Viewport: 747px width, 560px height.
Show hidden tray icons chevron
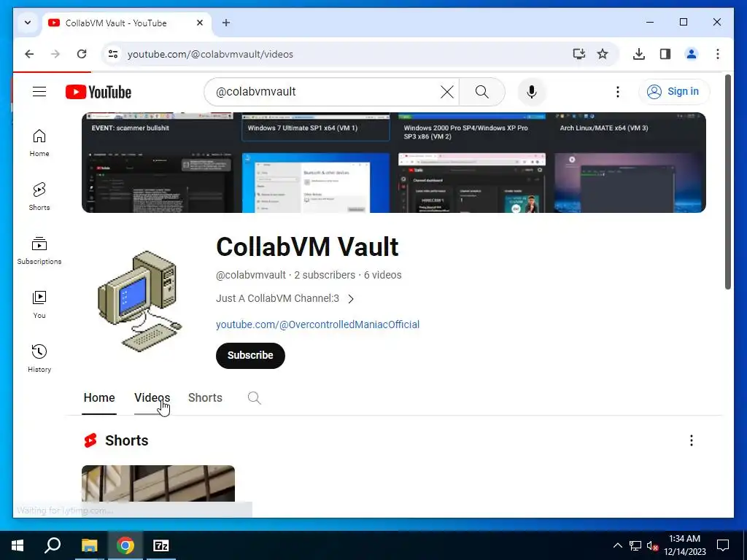tap(617, 545)
